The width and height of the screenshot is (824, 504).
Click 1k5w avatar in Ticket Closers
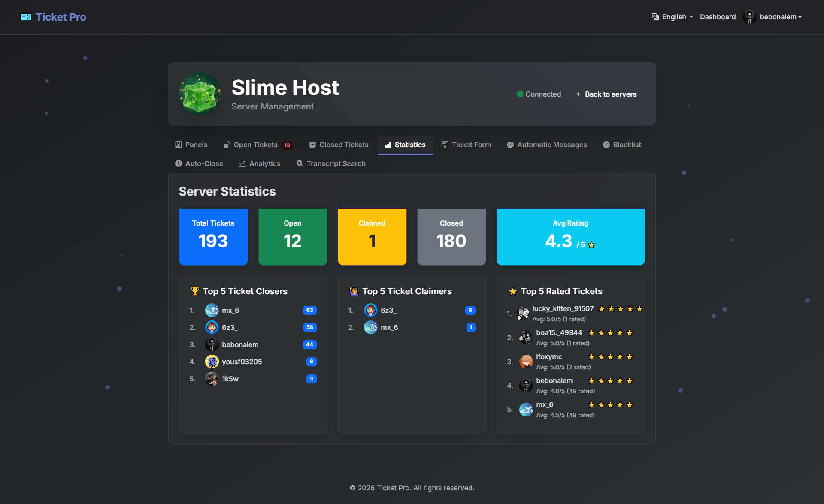(x=212, y=379)
